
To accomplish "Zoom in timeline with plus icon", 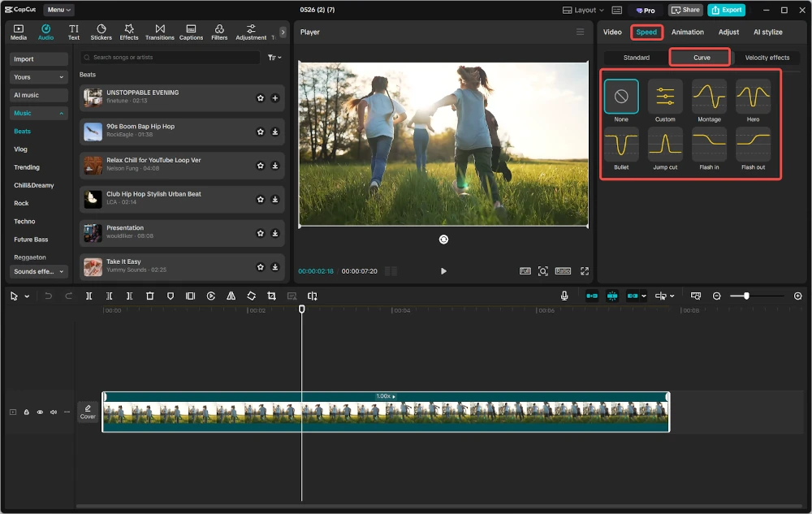I will (x=798, y=296).
